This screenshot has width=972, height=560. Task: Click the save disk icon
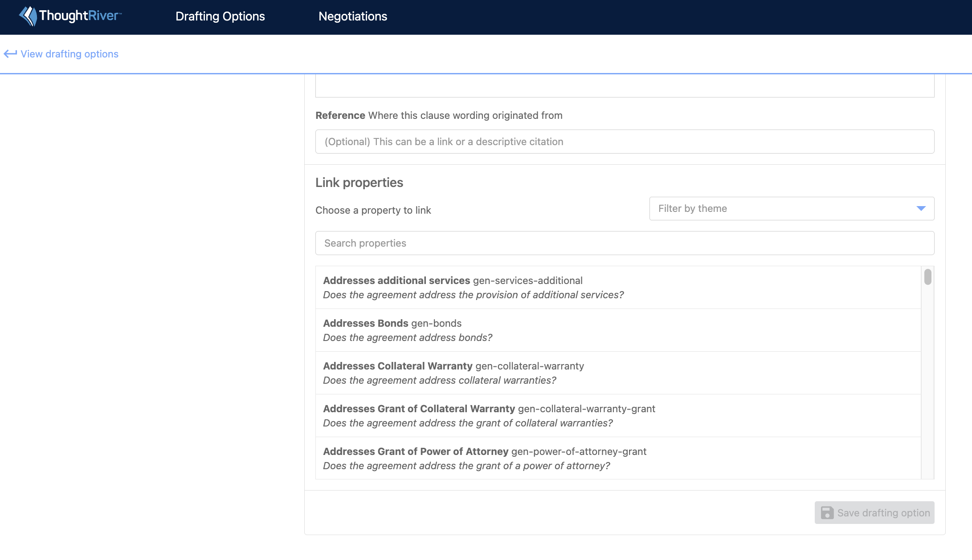[x=827, y=513]
